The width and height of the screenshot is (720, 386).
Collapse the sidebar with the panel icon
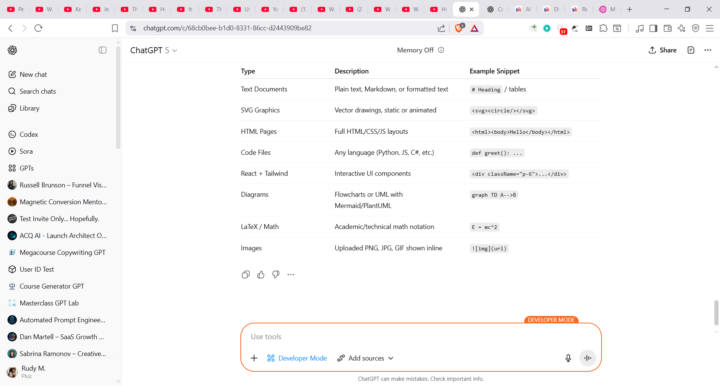pyautogui.click(x=102, y=50)
